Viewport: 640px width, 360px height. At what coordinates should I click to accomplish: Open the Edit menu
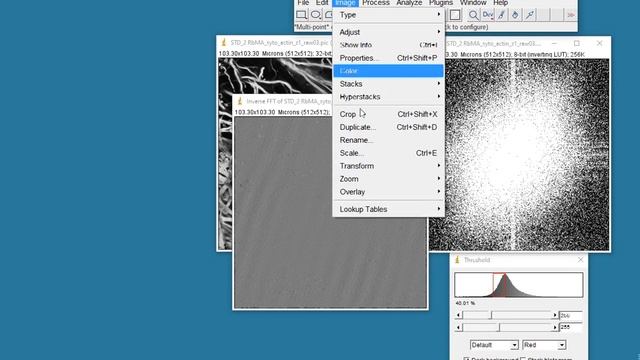[x=322, y=3]
